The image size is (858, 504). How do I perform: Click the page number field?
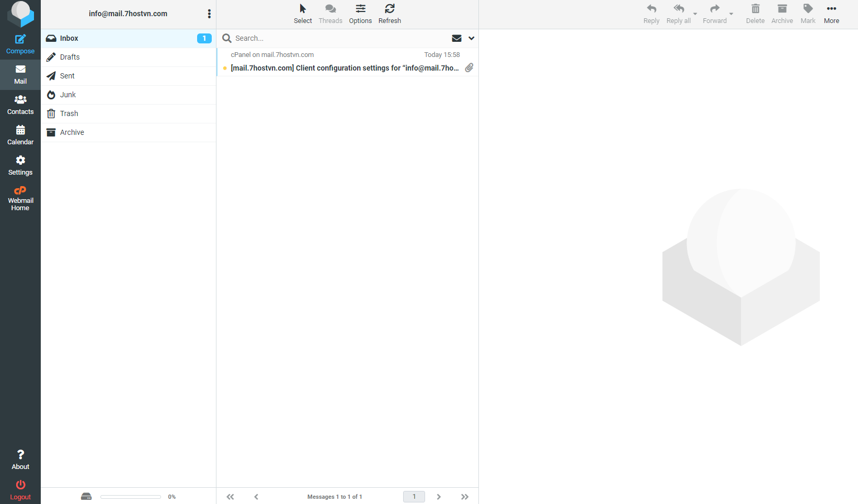pos(414,497)
